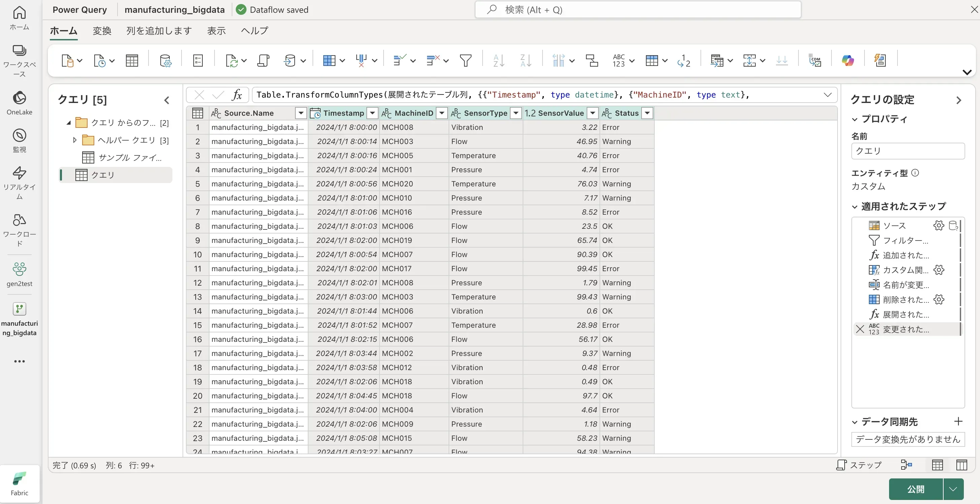
Task: Open the 列を追加します tab
Action: coord(159,31)
